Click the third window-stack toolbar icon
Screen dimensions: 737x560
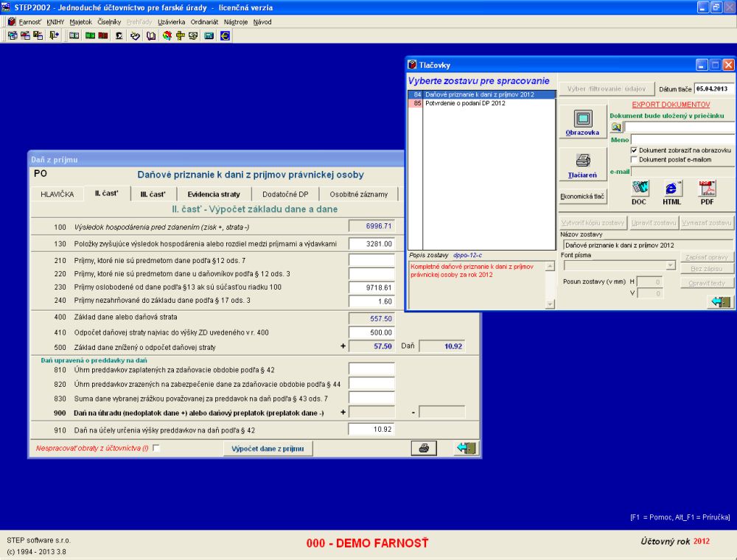[x=38, y=35]
